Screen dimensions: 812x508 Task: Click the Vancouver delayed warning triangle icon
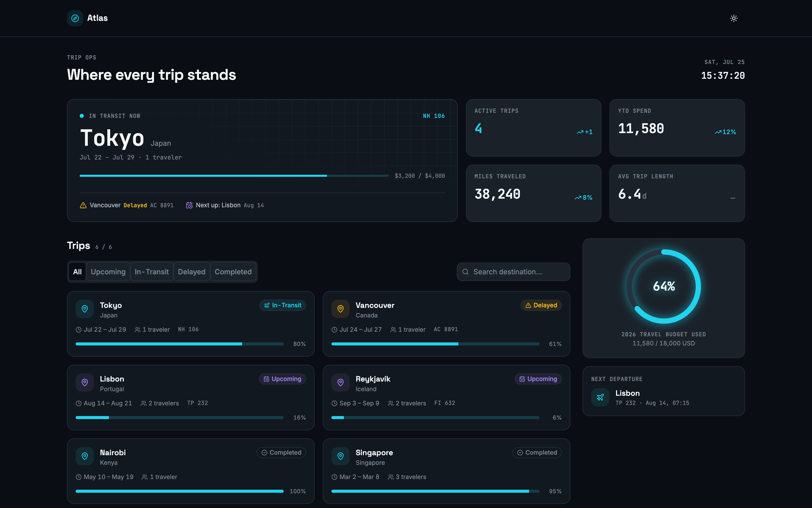point(83,205)
